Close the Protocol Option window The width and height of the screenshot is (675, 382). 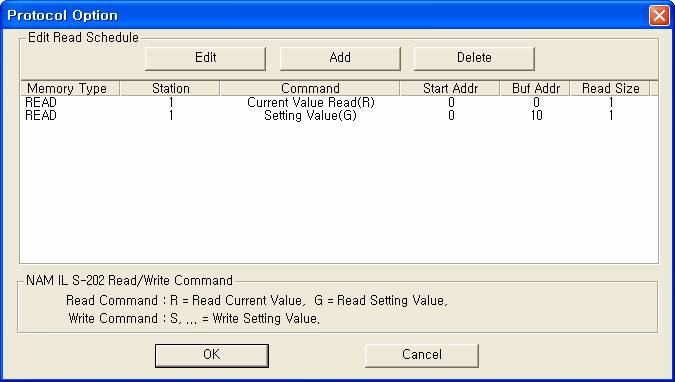(659, 16)
